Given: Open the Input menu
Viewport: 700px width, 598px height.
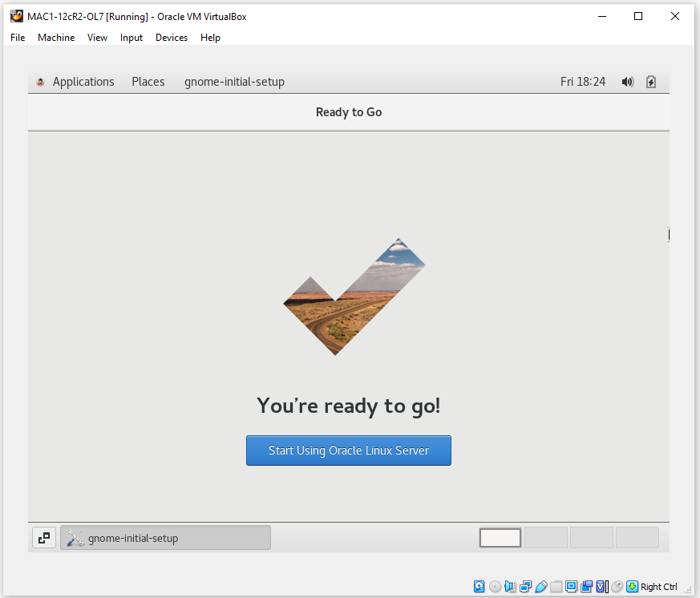Looking at the screenshot, I should 132,38.
